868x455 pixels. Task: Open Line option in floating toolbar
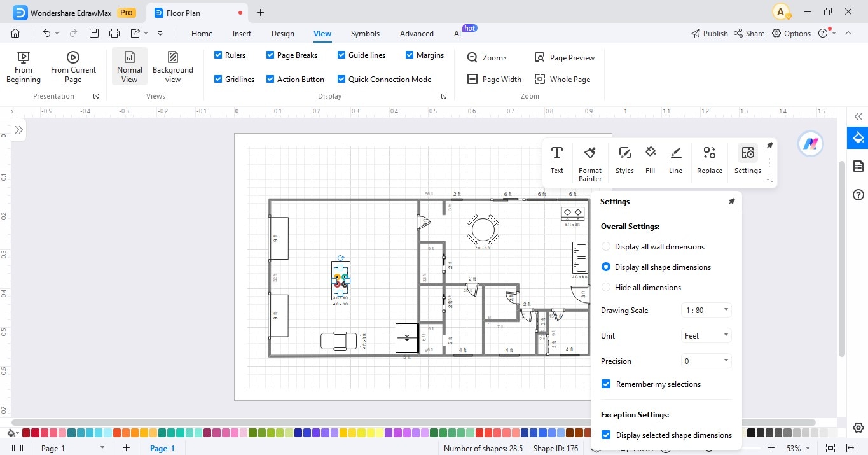675,160
